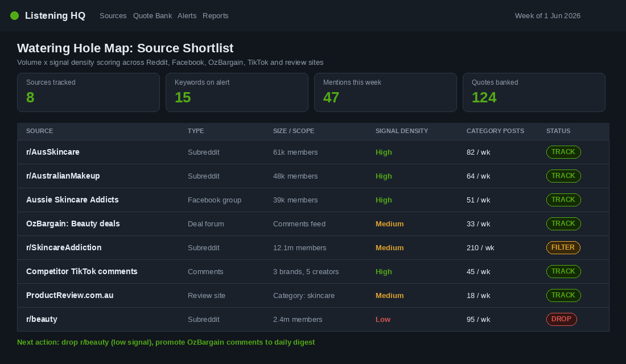Select the Mentions this week card

click(x=385, y=92)
